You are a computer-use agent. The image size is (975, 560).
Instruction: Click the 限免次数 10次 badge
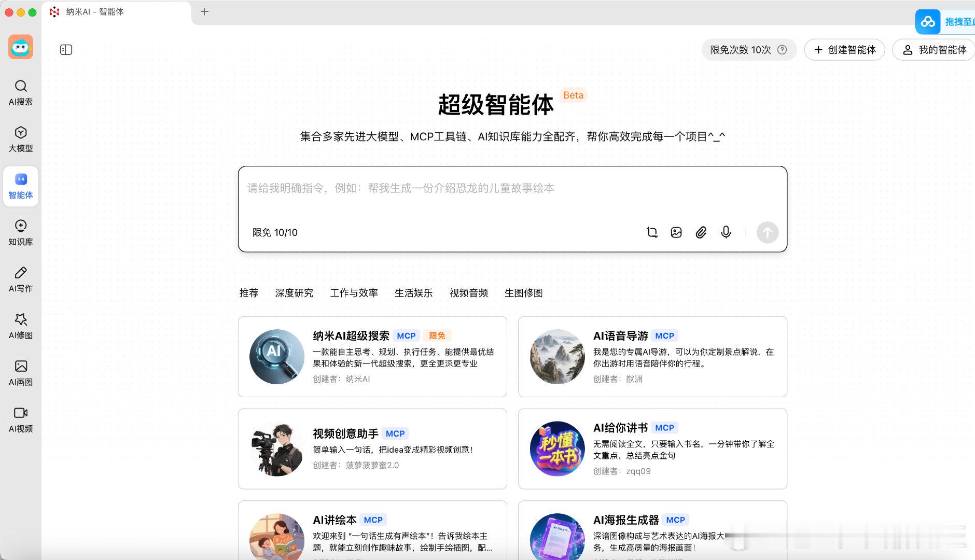[749, 50]
